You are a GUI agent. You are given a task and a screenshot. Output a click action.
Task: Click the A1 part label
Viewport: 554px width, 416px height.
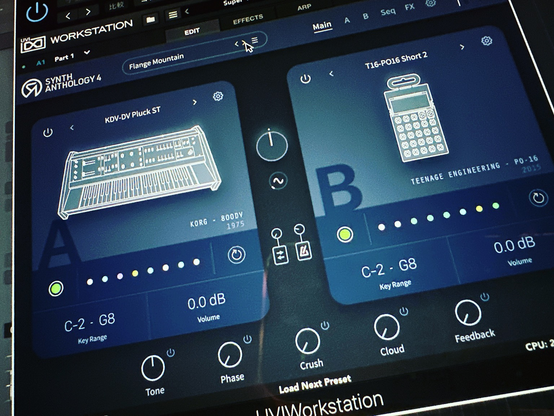(41, 63)
